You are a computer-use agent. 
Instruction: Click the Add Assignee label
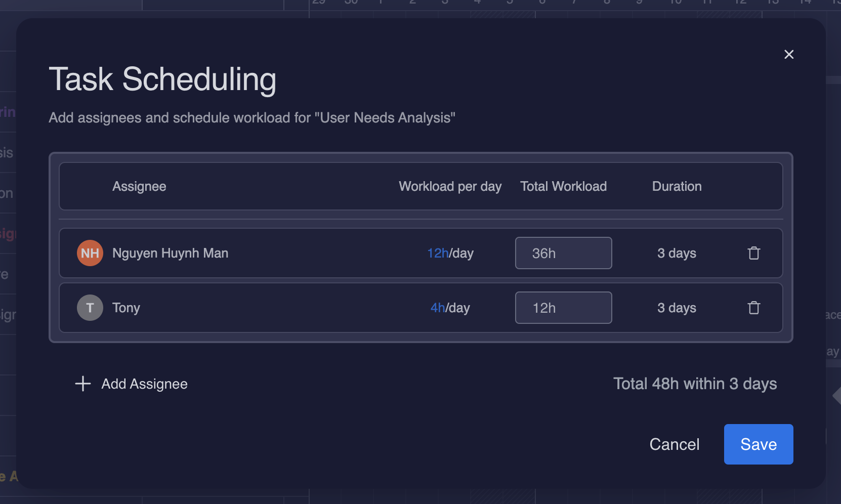144,384
